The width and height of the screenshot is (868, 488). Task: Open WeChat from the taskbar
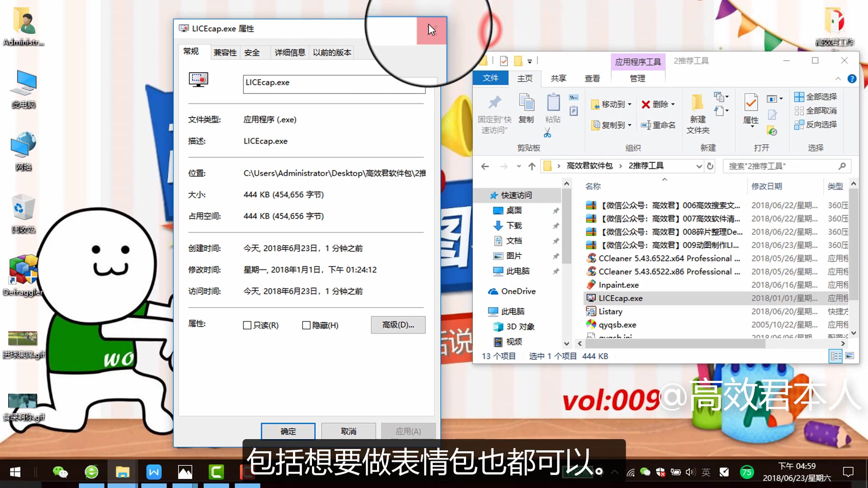[x=60, y=472]
